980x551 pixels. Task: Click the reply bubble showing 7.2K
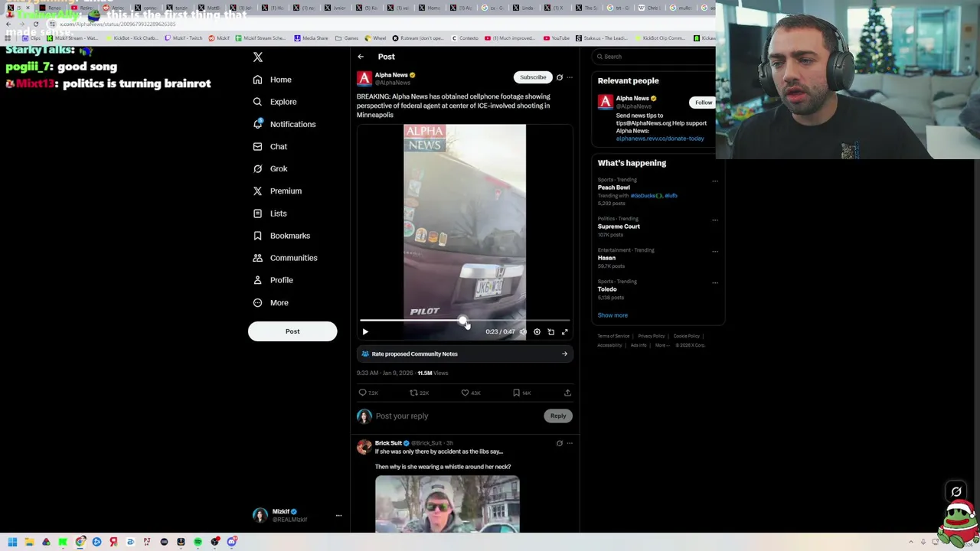368,393
